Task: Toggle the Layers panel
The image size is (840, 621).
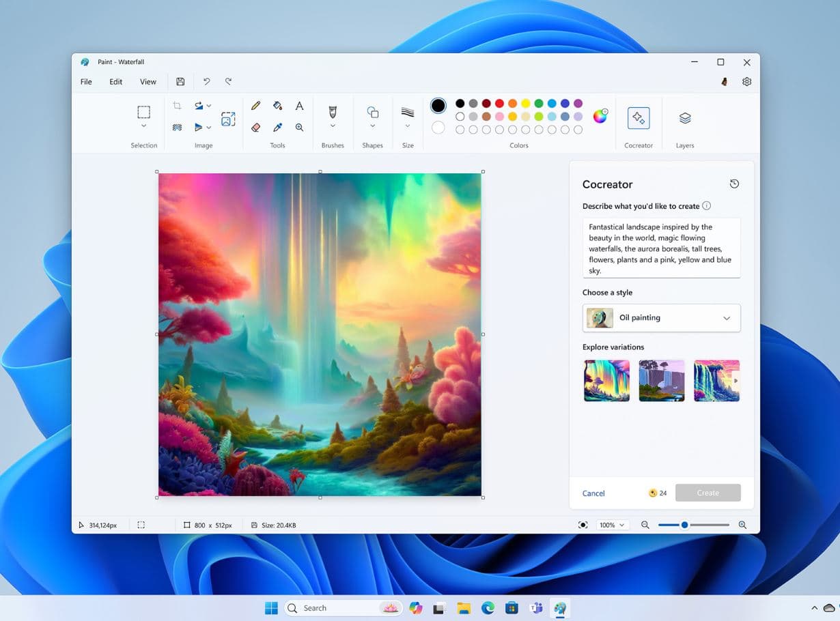Action: point(685,118)
